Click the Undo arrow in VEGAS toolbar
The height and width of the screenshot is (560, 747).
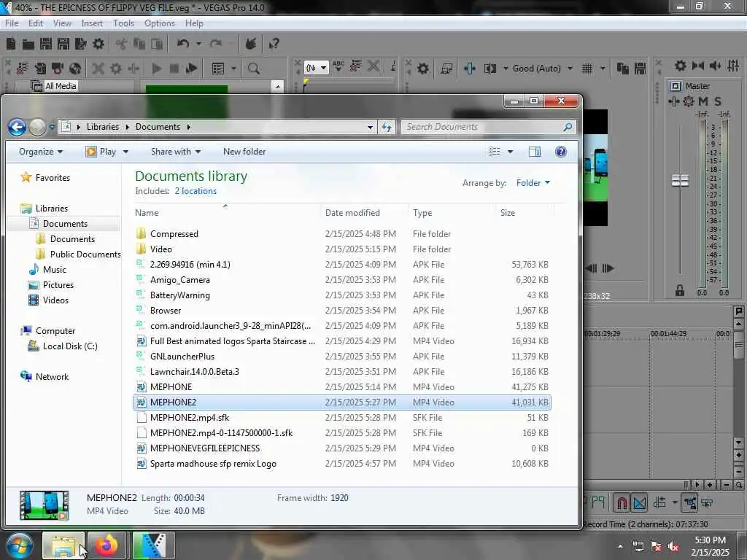183,44
